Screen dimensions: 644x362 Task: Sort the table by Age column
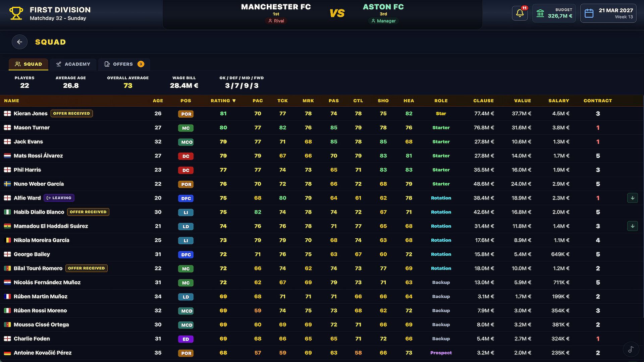click(158, 101)
